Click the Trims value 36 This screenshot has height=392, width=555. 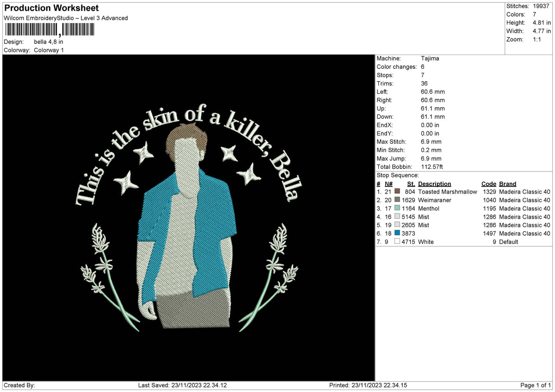pyautogui.click(x=425, y=84)
